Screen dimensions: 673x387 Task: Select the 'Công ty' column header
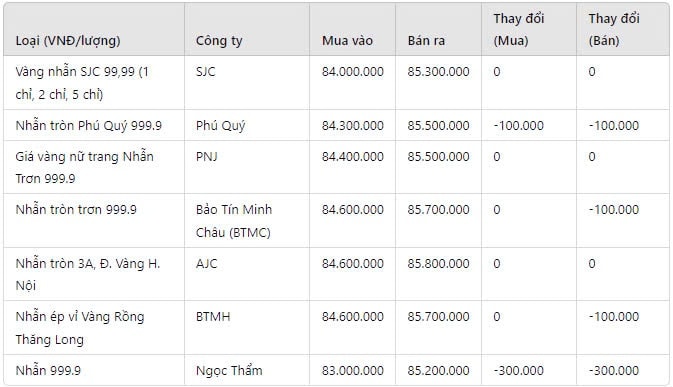219,41
